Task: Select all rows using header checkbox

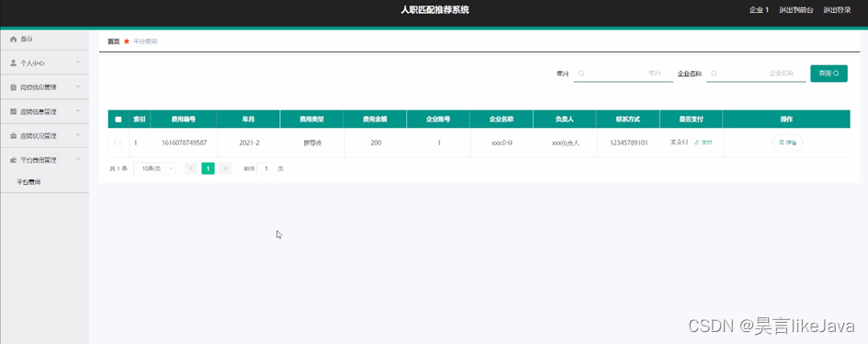Action: pyautogui.click(x=118, y=119)
